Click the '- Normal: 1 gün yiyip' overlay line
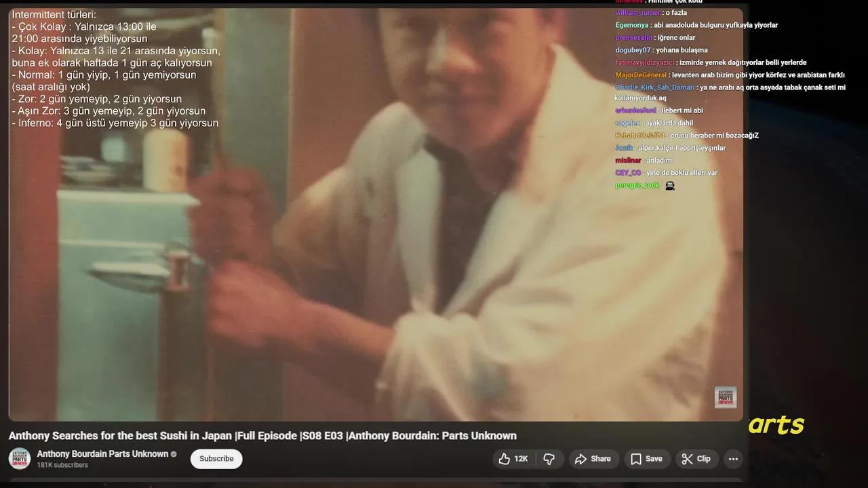Viewport: 868px width, 488px height. [x=104, y=75]
